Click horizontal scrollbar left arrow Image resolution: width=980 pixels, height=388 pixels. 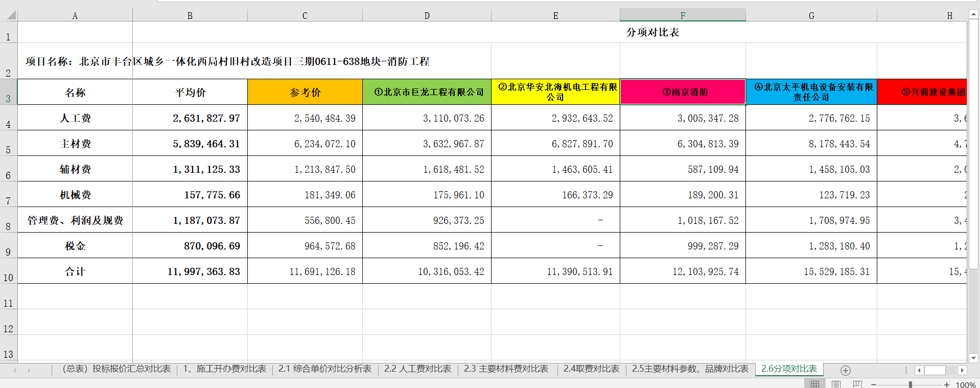coord(919,370)
